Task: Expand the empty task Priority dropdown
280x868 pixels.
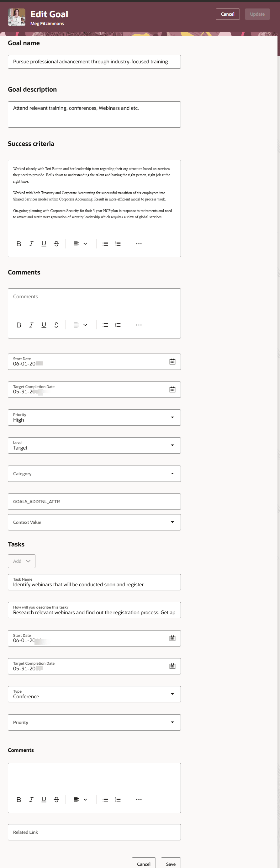Action: point(94,722)
